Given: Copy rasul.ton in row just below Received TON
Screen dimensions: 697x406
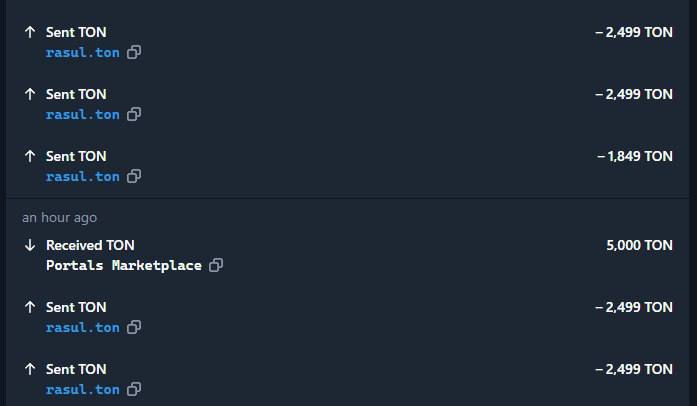Looking at the screenshot, I should (134, 328).
